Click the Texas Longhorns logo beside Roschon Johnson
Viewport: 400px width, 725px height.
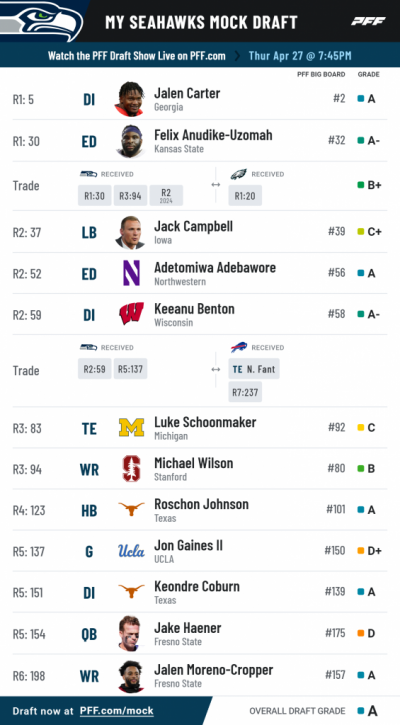[x=131, y=509]
